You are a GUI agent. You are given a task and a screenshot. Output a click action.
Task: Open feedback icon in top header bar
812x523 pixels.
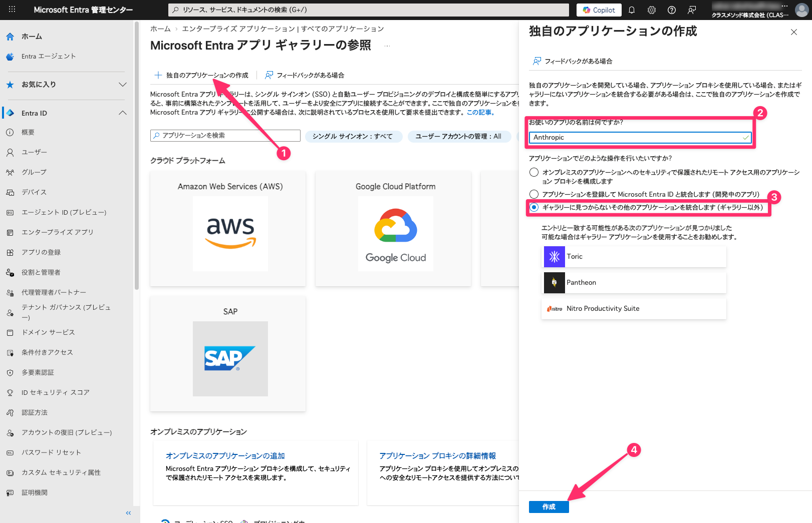(x=692, y=10)
